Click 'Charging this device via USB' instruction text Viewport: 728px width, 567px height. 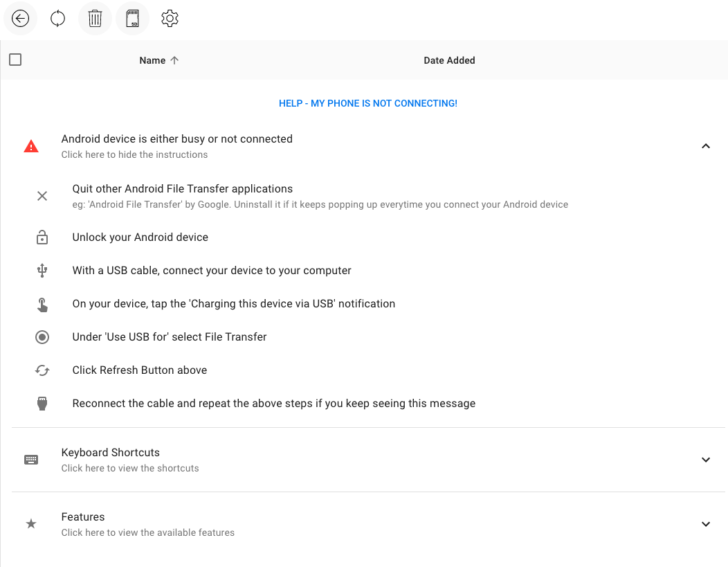tap(233, 304)
